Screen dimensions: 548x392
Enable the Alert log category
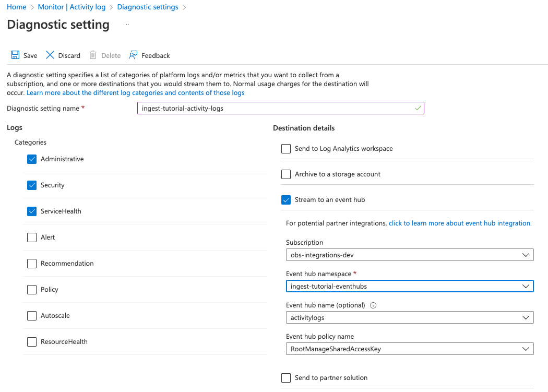32,237
